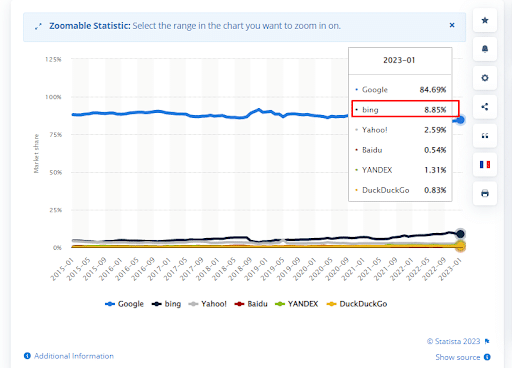Expand Additional Information section

[69, 356]
